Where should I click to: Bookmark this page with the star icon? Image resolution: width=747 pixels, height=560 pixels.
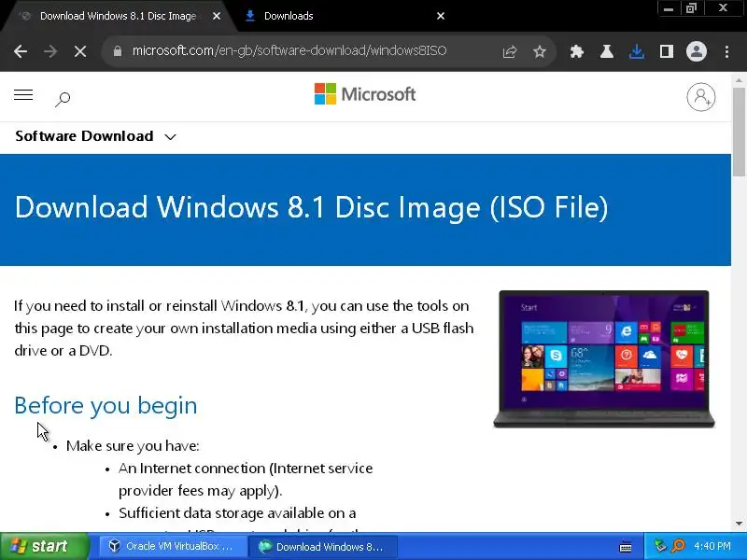click(540, 51)
